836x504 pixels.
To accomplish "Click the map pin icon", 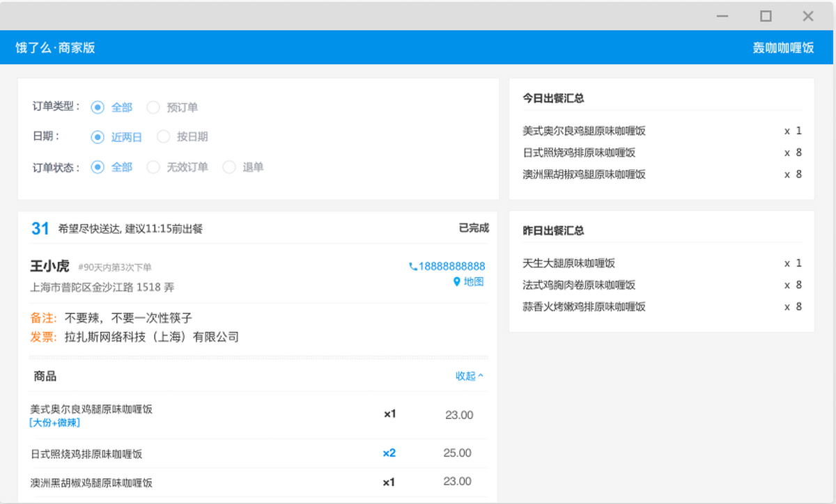I will point(457,282).
